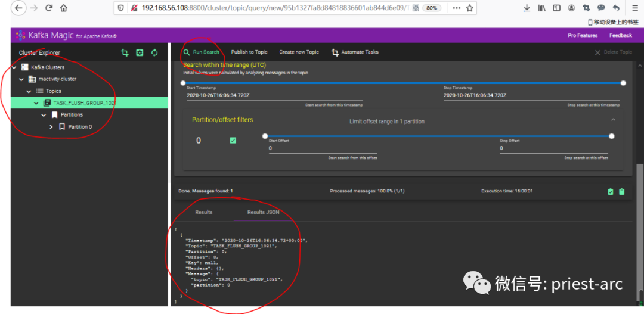Collapse the Partitions node chevron
This screenshot has height=314, width=644.
click(x=44, y=115)
